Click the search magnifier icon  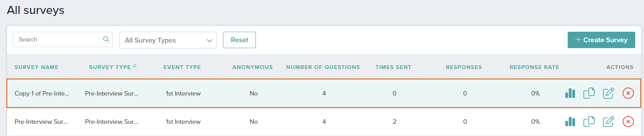(106, 39)
